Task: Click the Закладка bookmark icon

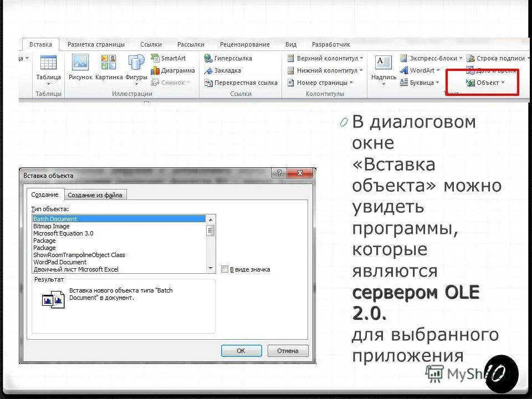Action: pos(224,70)
